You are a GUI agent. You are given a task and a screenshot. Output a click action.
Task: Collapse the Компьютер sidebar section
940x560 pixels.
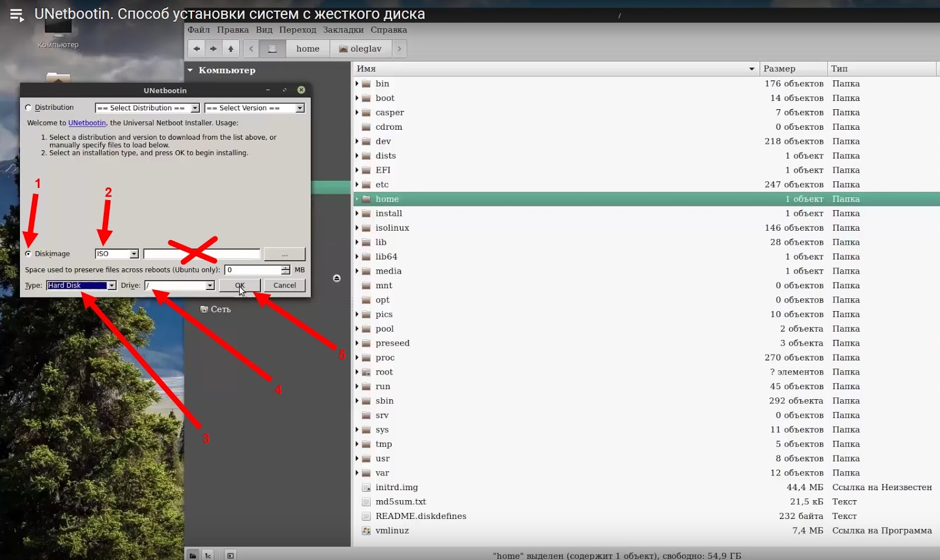pyautogui.click(x=190, y=70)
